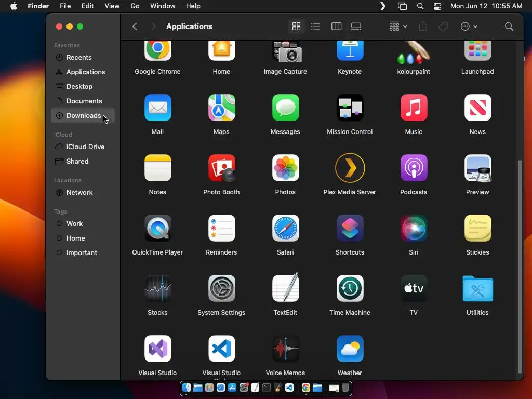Select the Maps app icon
Viewport: 532px width, 399px height.
221,108
